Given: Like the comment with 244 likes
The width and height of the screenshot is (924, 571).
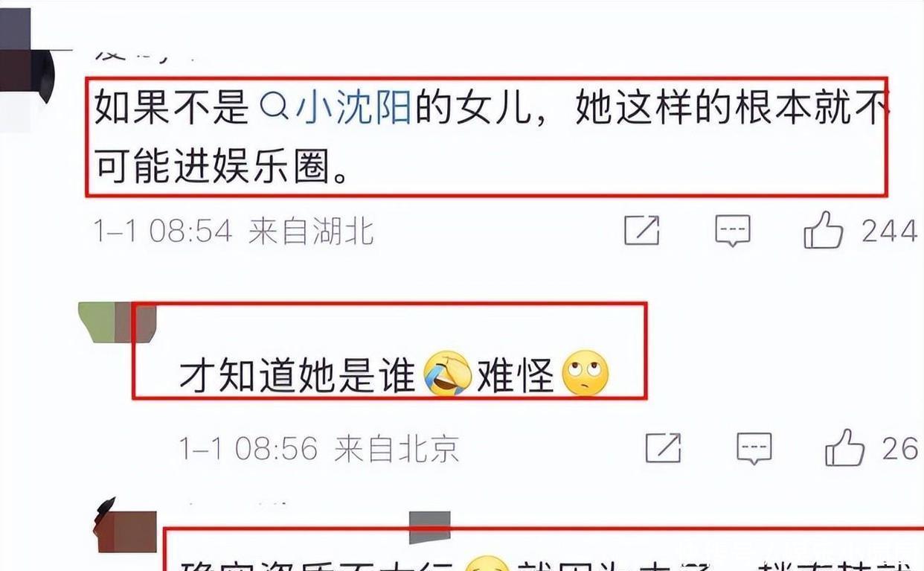Looking at the screenshot, I should [824, 229].
